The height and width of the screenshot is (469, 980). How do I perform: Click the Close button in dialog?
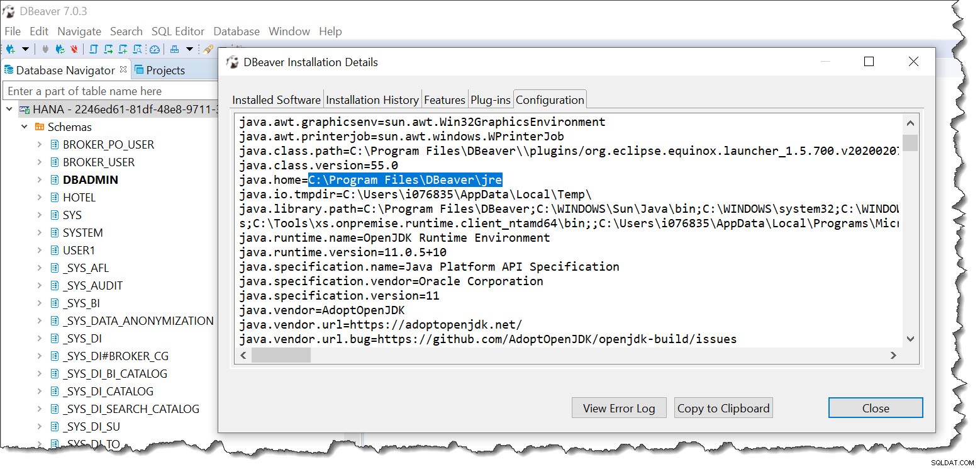click(x=876, y=408)
